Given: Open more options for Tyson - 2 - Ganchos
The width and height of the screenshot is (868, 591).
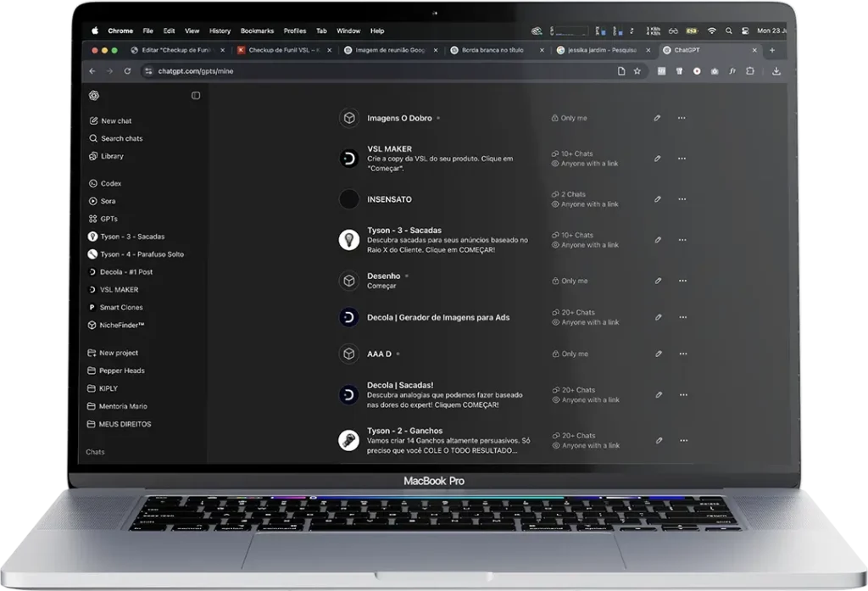Looking at the screenshot, I should click(684, 440).
